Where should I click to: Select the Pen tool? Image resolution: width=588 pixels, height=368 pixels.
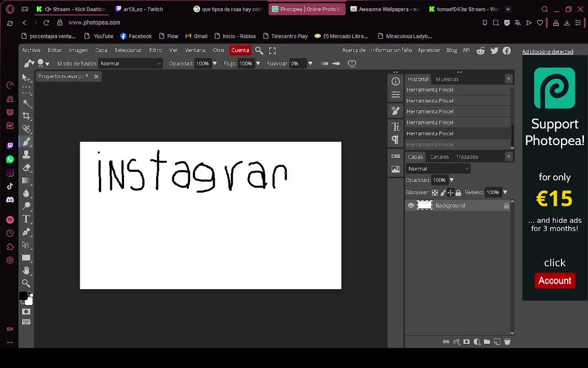[x=26, y=232]
